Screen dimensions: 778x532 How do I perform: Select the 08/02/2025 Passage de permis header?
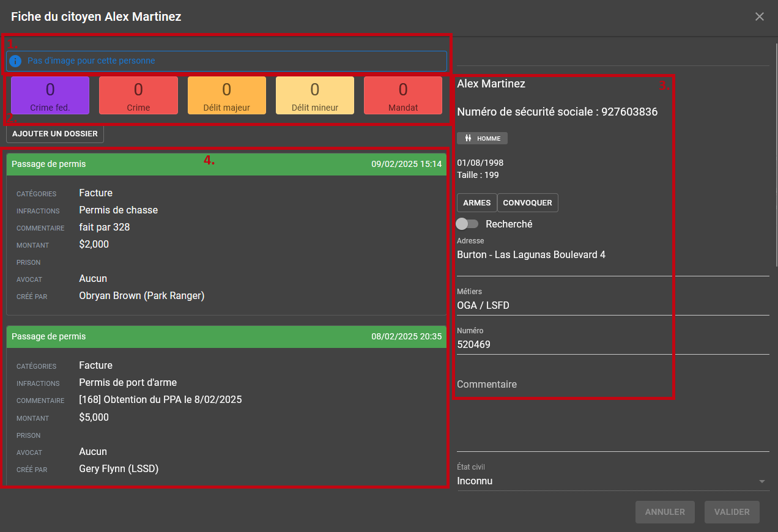click(x=226, y=337)
